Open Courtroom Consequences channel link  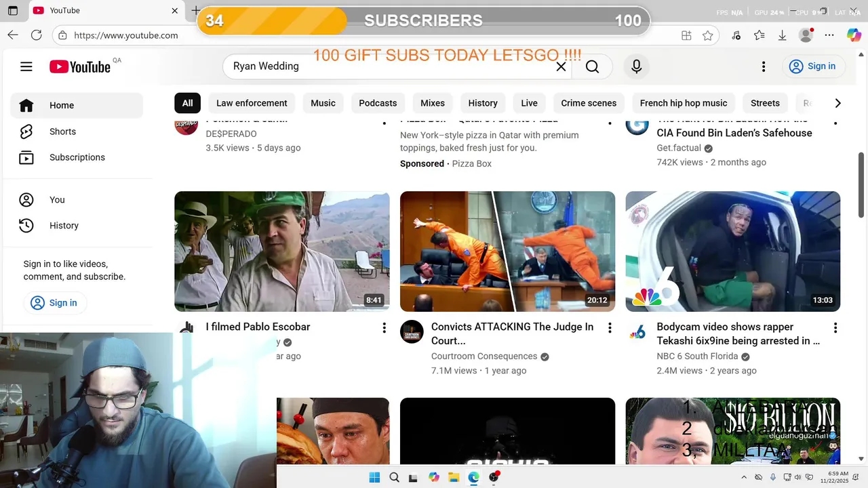(484, 357)
